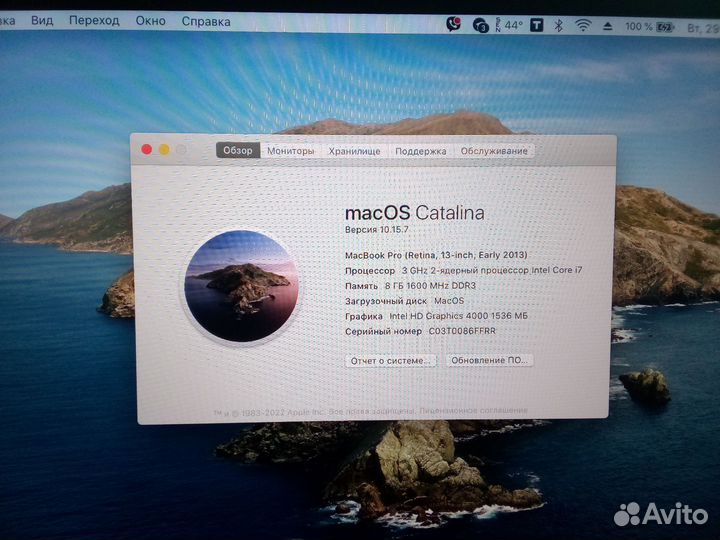Click the macOS Catalina title
720x540 pixels.
tap(415, 213)
